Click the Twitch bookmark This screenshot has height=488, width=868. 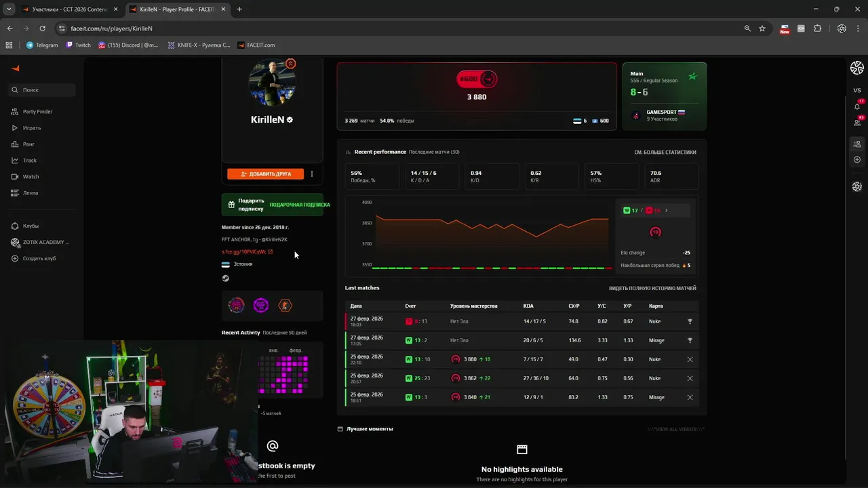(x=78, y=45)
